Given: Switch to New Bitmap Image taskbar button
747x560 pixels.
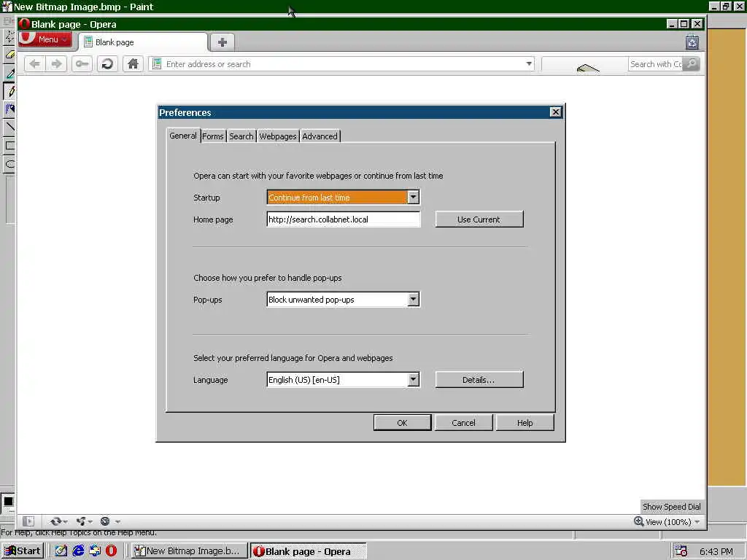Looking at the screenshot, I should coord(189,551).
